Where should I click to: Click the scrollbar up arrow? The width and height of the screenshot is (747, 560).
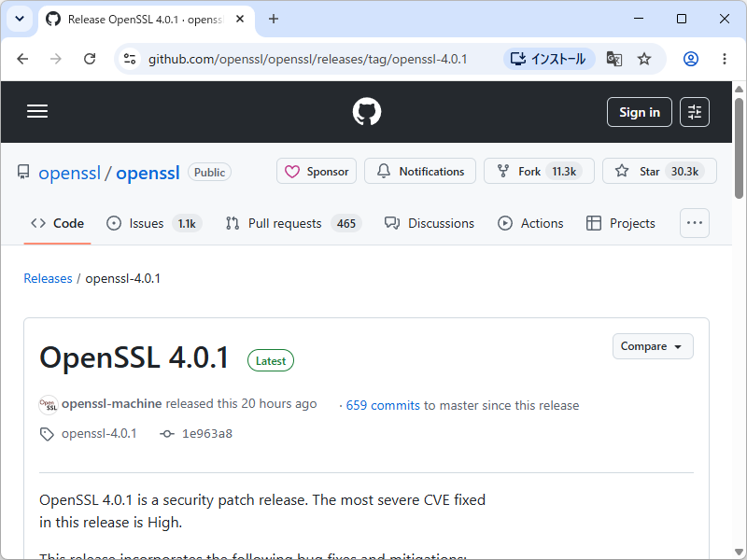[739, 89]
